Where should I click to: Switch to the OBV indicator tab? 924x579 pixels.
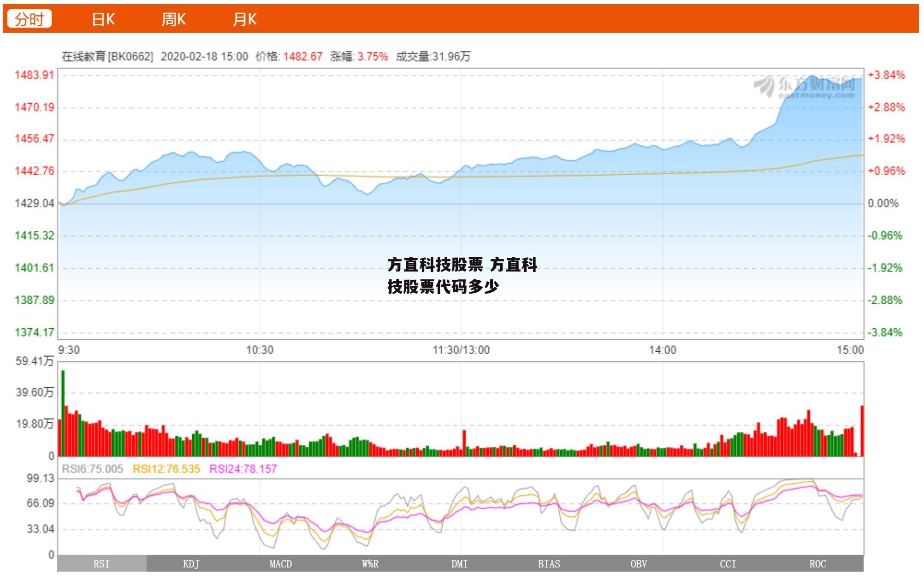click(x=639, y=564)
